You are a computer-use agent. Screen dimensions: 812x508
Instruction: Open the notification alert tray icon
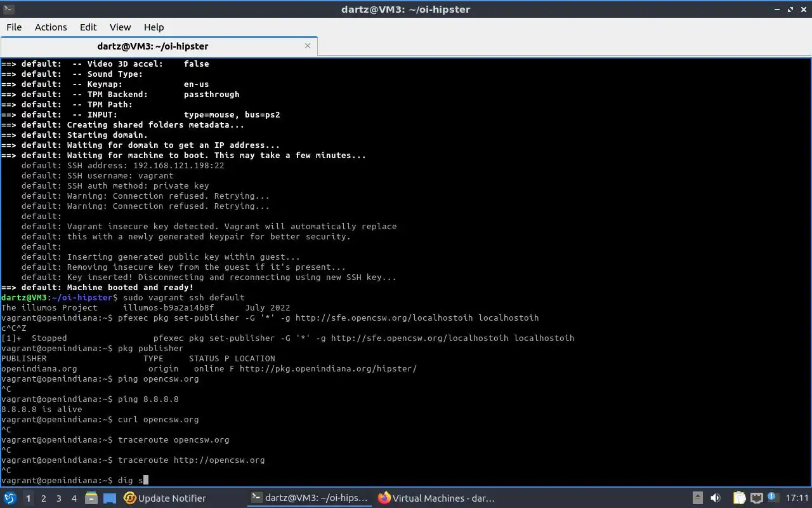tap(773, 498)
